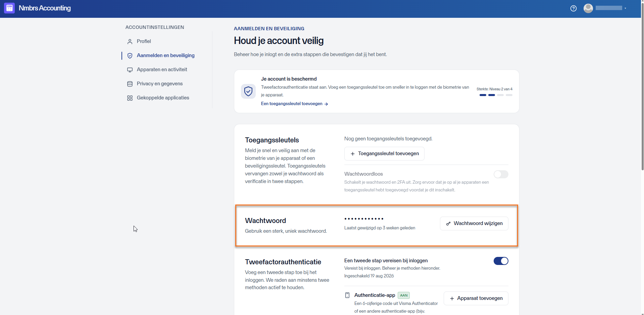Disable the second-step login requirement toggle
Image resolution: width=644 pixels, height=315 pixels.
[501, 261]
